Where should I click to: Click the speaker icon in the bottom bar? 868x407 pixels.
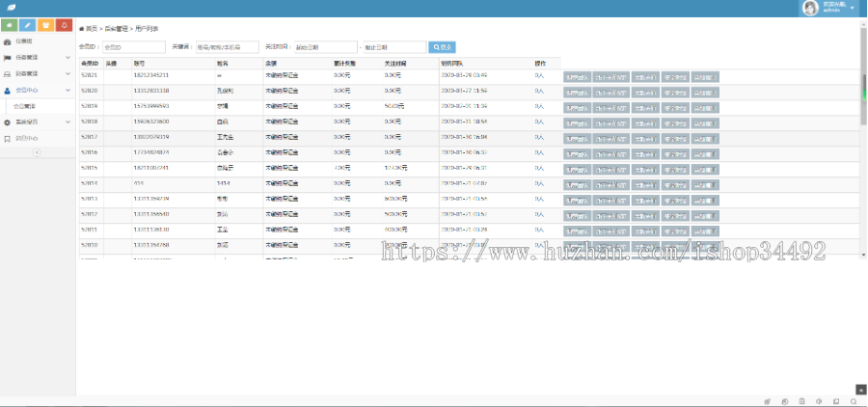(819, 400)
